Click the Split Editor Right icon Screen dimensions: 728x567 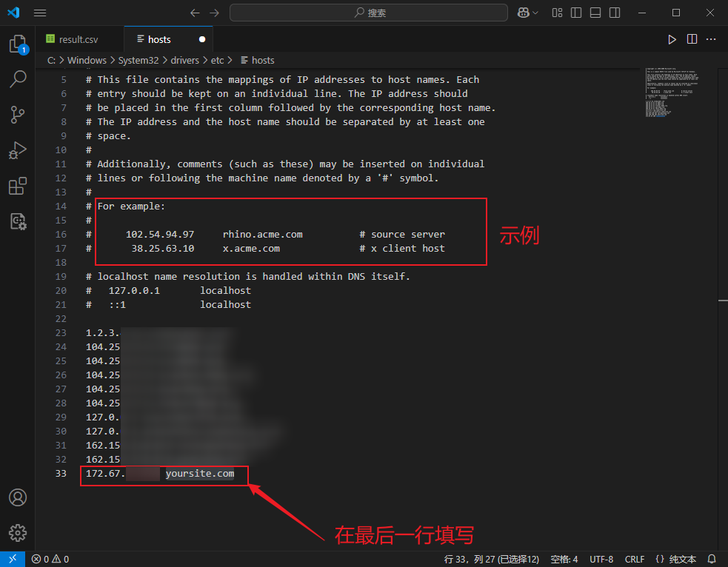692,39
